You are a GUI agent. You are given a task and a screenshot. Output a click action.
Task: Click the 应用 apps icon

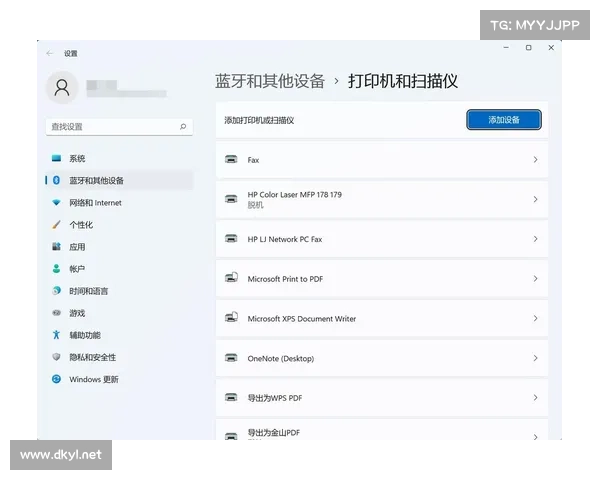(x=56, y=247)
